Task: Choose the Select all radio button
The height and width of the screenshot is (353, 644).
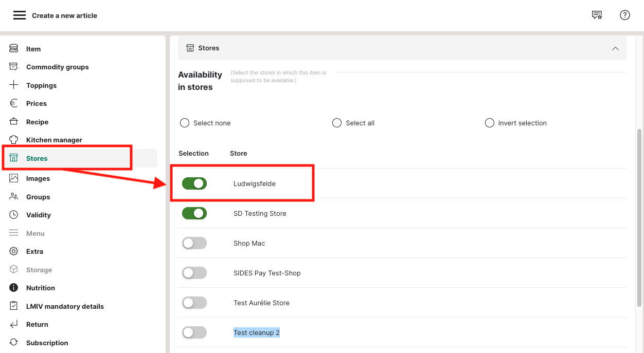Action: pyautogui.click(x=337, y=123)
